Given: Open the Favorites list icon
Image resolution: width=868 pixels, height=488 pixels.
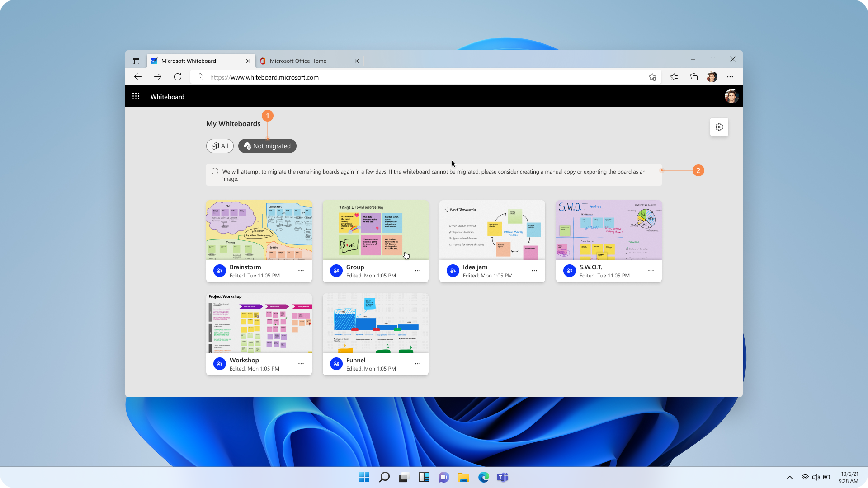Looking at the screenshot, I should [x=674, y=77].
